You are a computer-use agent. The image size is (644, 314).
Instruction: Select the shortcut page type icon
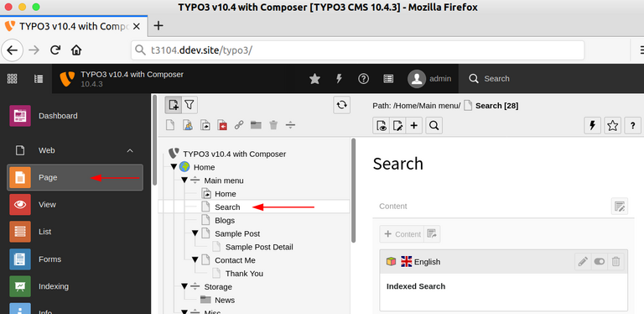coord(205,125)
